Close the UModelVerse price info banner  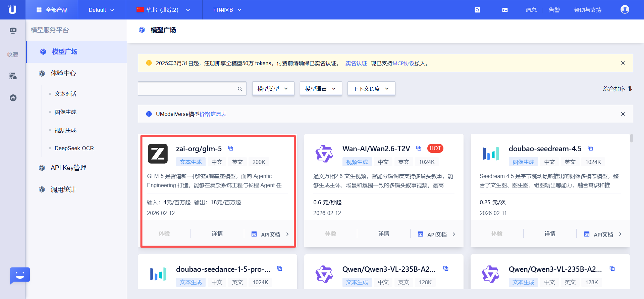click(623, 114)
